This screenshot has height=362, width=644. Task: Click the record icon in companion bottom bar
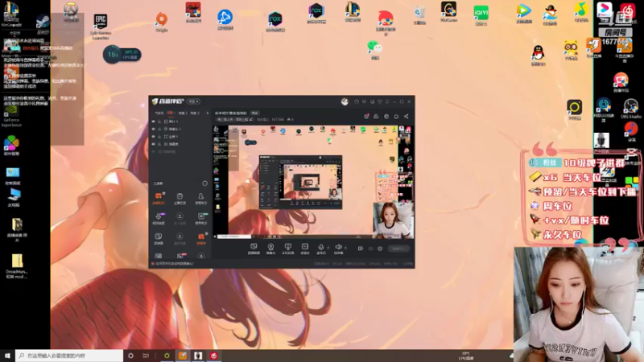(x=360, y=249)
